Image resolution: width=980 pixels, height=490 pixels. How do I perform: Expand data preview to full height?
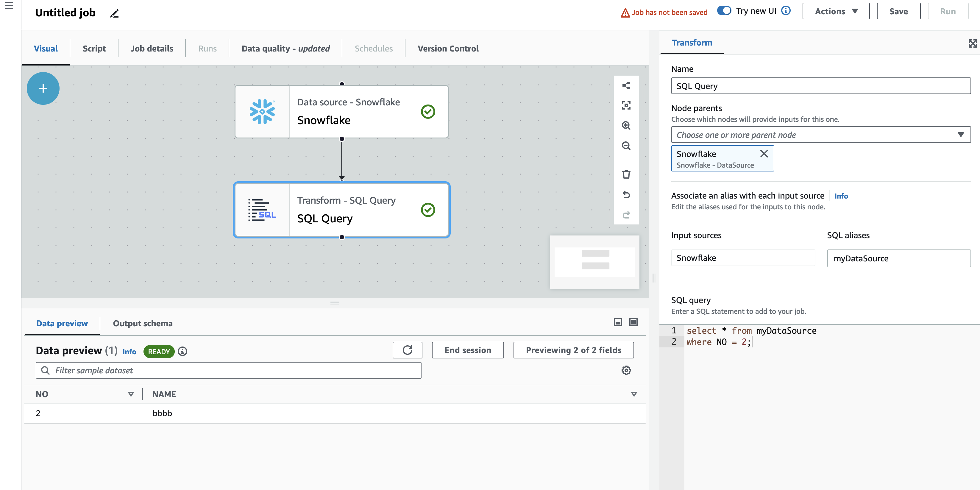(x=633, y=322)
